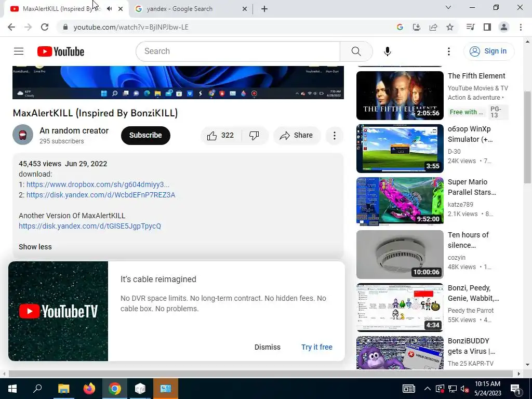Open WinXp Simulator video thumbnail
This screenshot has width=532, height=399.
point(400,148)
